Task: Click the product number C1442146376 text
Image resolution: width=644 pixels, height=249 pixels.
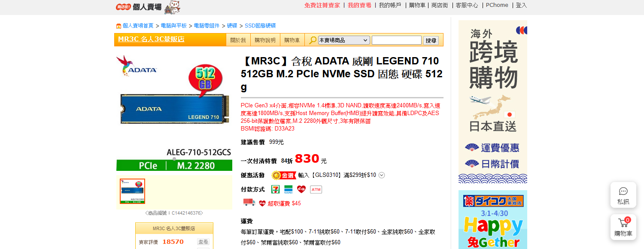Action: pos(186,213)
